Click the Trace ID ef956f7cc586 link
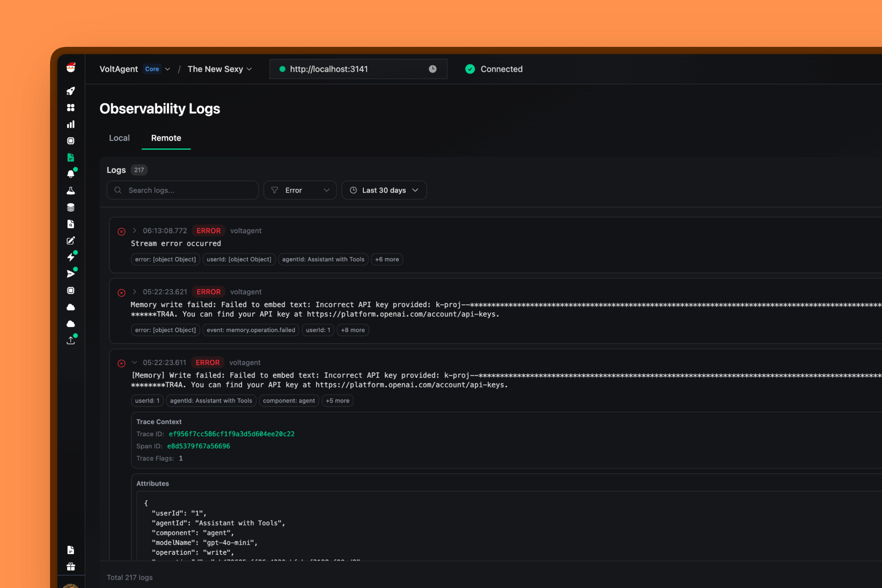This screenshot has width=882, height=588. [x=232, y=434]
